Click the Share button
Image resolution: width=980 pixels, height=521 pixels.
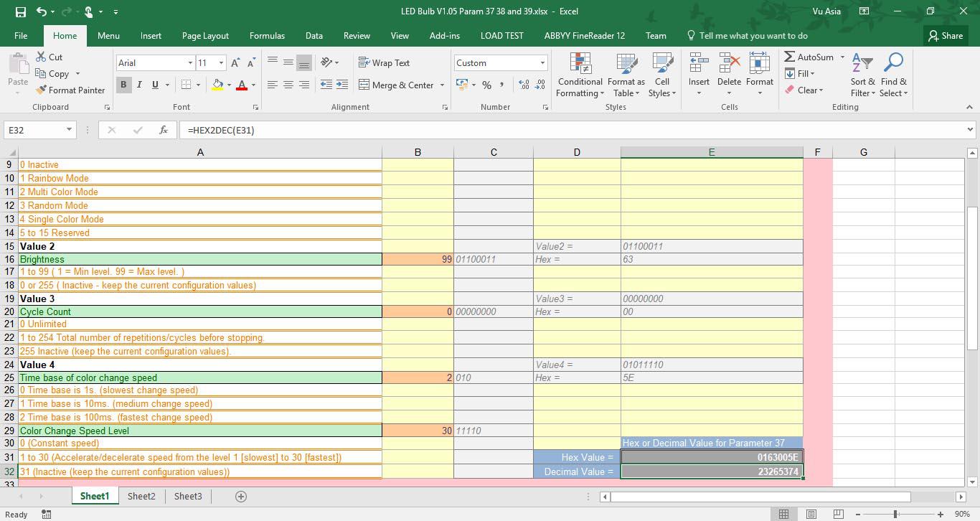pos(946,36)
